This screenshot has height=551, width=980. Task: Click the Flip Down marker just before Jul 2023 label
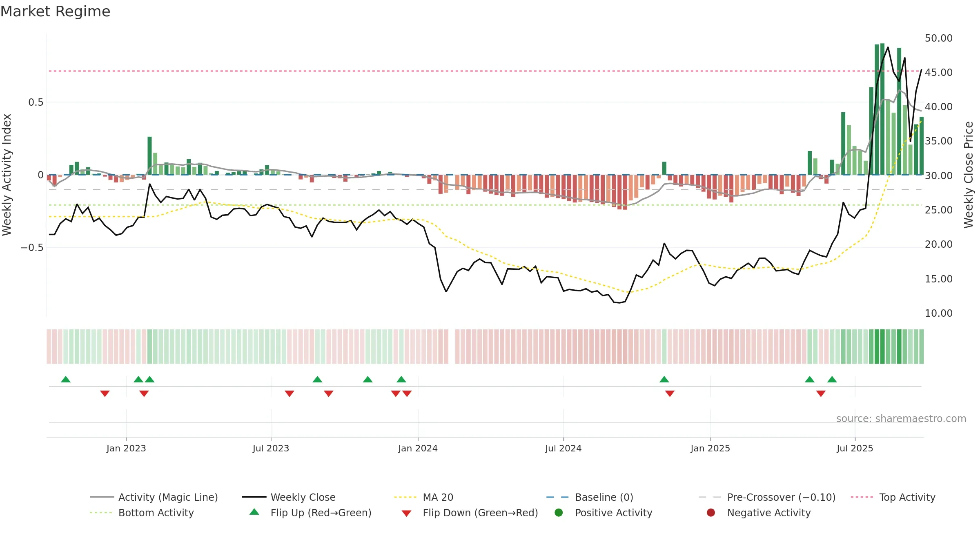289,393
